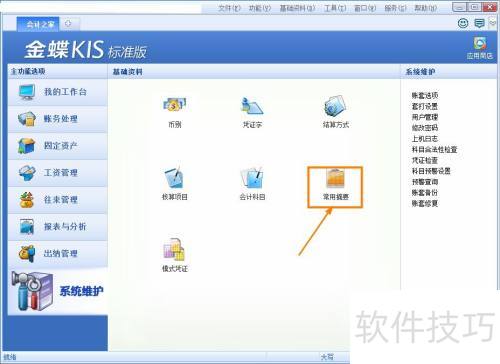Select 往来管理 module in sidebar
This screenshot has height=364, width=500.
(x=58, y=200)
